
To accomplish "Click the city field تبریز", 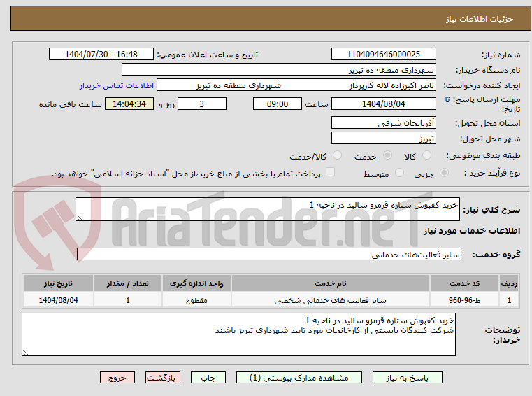I will (383, 139).
